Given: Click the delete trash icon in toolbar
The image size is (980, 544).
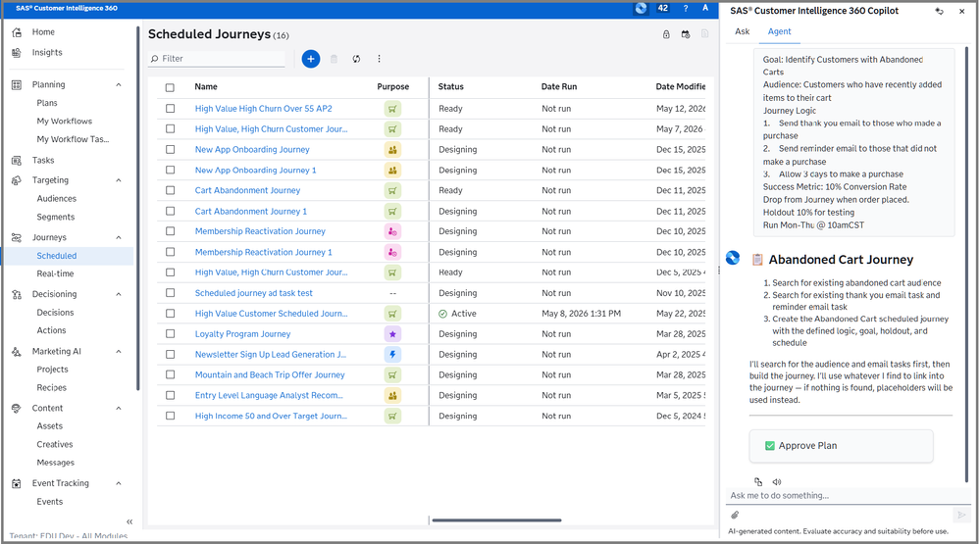Looking at the screenshot, I should point(334,59).
